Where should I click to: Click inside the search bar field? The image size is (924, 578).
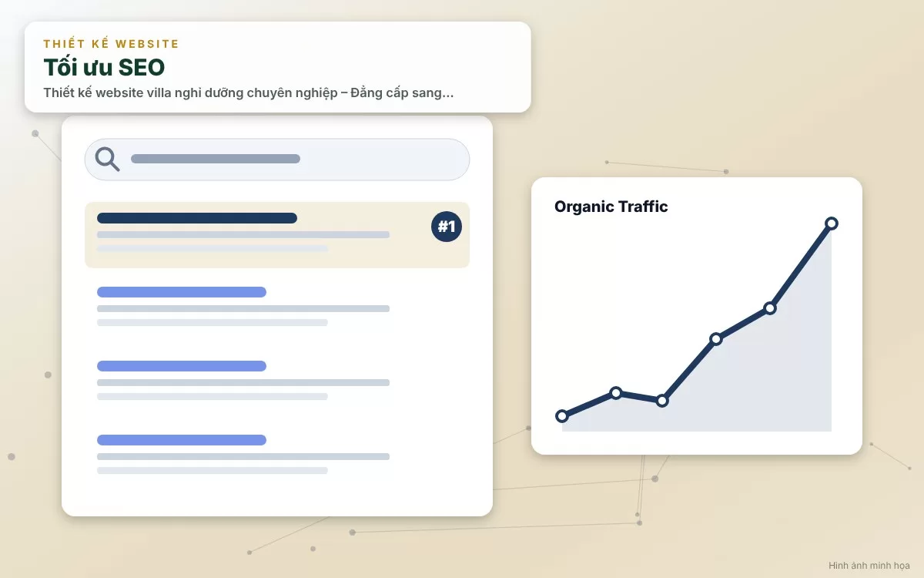tap(277, 160)
